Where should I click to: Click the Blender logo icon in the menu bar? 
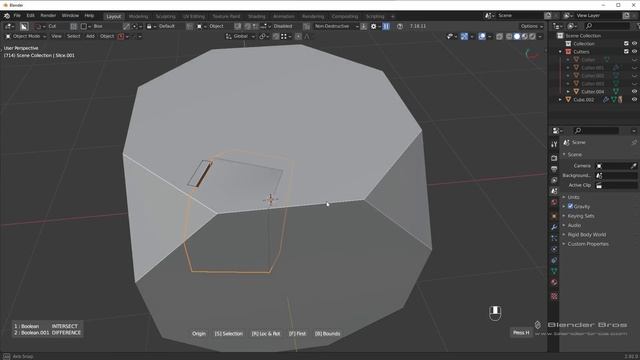click(7, 16)
